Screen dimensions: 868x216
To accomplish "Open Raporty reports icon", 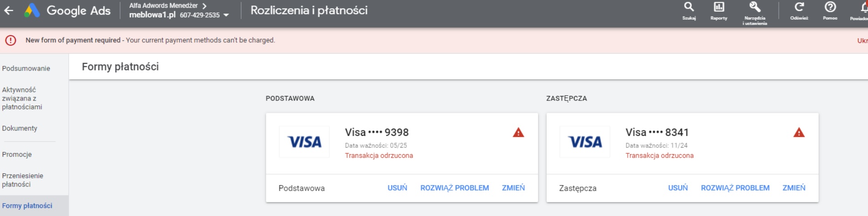I will point(719,8).
